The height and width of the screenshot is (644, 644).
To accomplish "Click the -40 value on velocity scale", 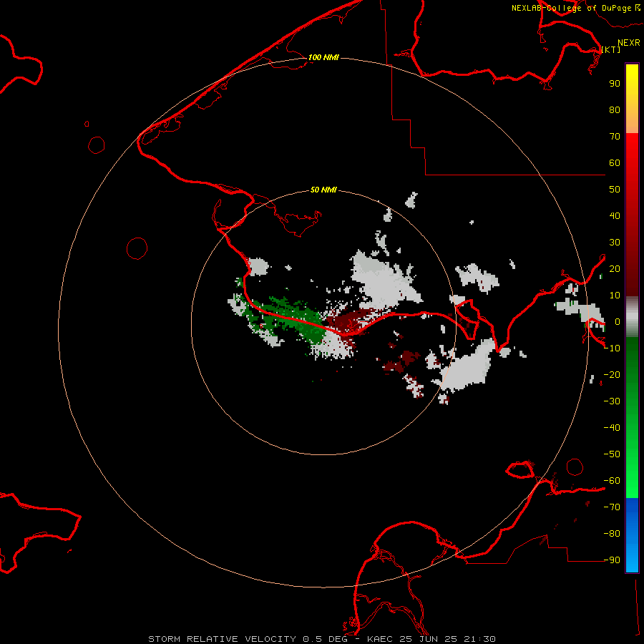I will point(612,428).
